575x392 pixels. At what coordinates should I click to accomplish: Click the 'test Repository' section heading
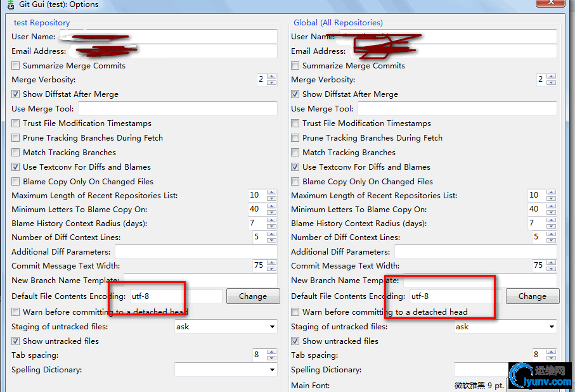42,23
